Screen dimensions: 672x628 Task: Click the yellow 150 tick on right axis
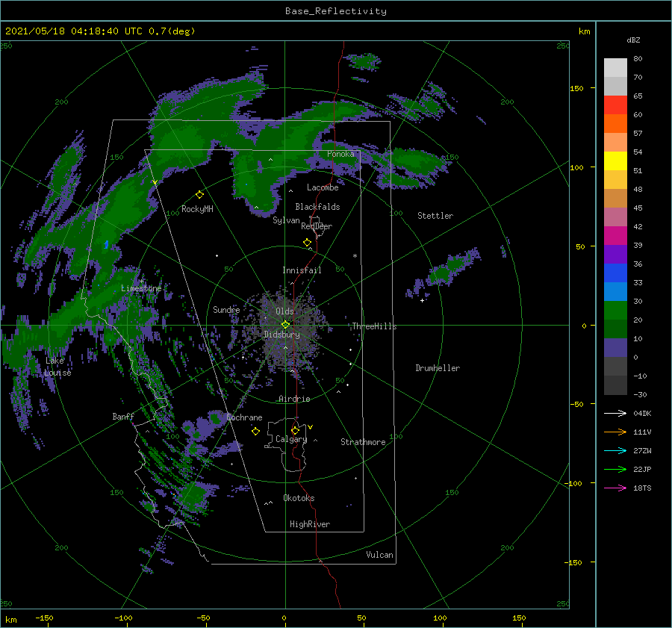(576, 88)
